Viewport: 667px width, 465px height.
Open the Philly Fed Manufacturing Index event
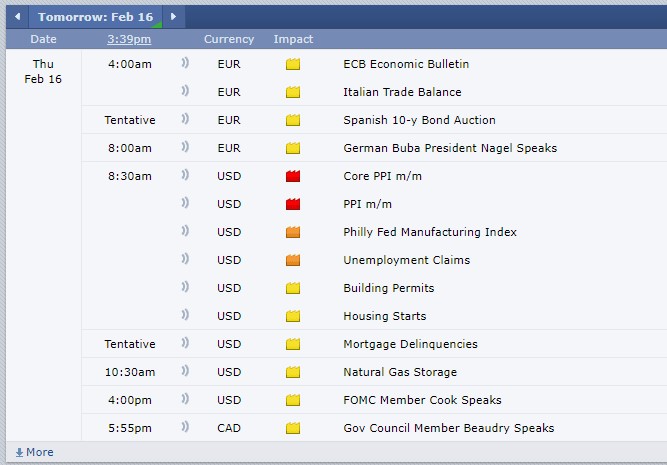tap(430, 232)
